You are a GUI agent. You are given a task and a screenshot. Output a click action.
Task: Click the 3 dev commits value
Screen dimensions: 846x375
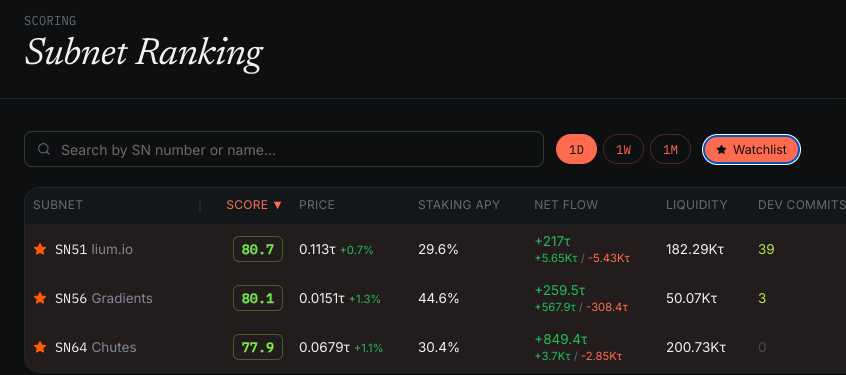click(762, 298)
